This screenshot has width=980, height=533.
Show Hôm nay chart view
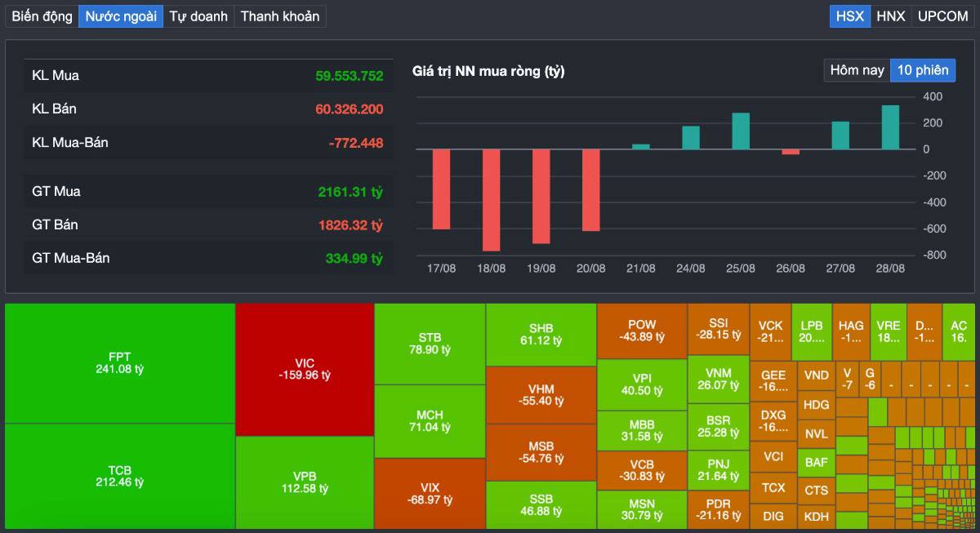point(857,70)
